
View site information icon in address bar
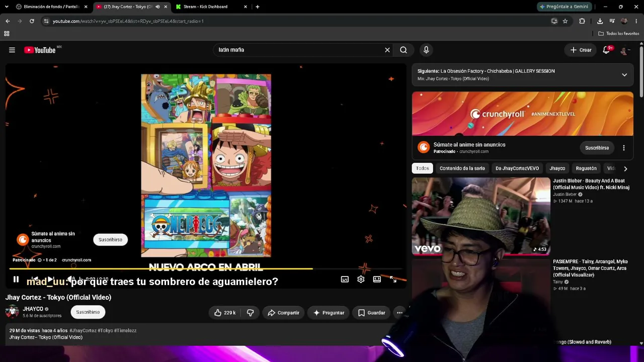coord(46,21)
